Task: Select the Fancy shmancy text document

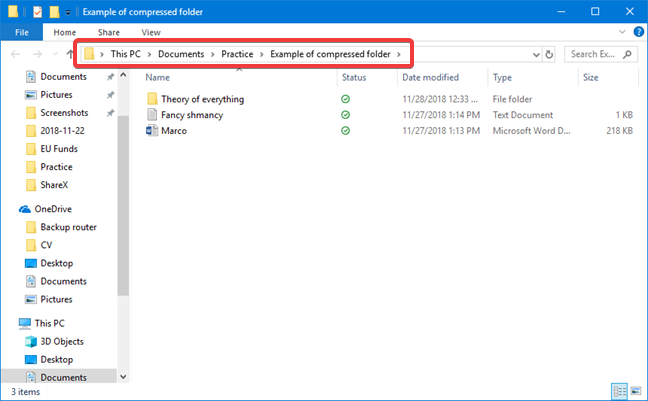Action: tap(192, 115)
